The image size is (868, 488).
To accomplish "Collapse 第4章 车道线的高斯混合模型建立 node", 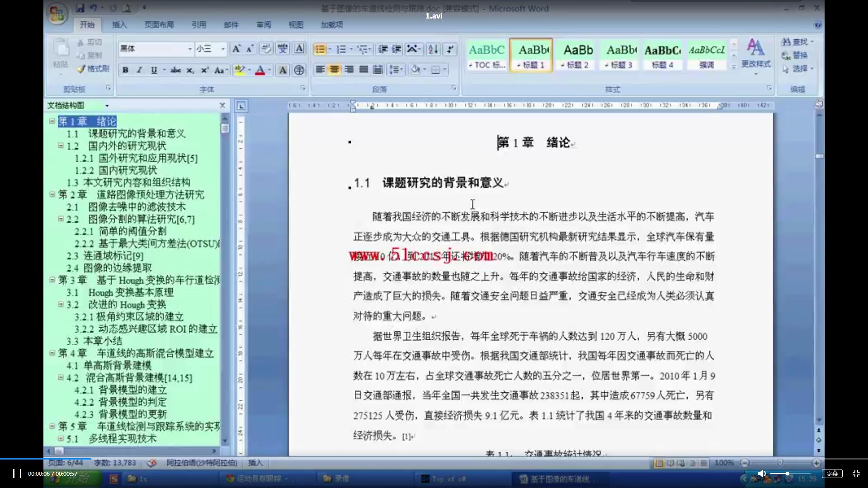I will (52, 353).
